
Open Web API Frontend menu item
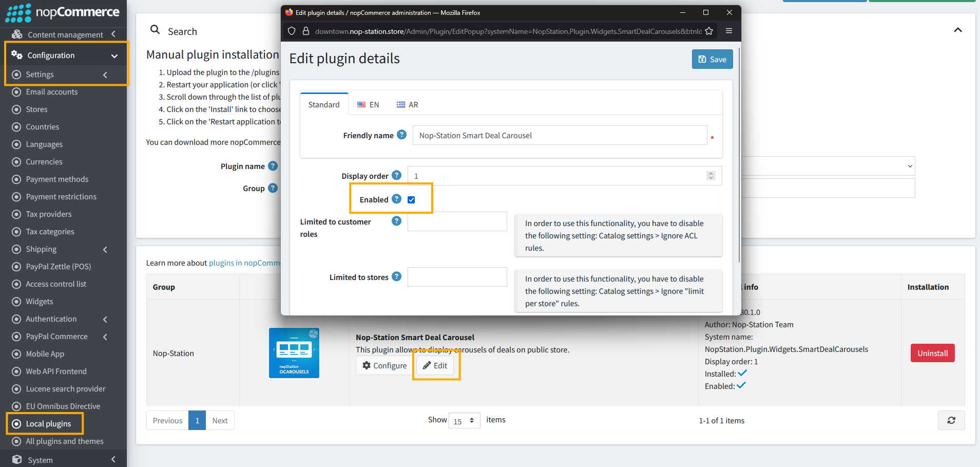pos(56,371)
